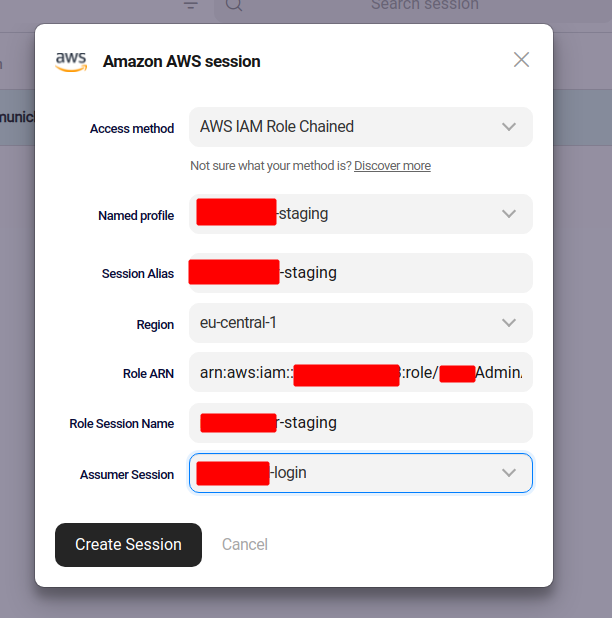Open the Region dropdown showing eu-central-1
The image size is (612, 618).
[x=361, y=323]
